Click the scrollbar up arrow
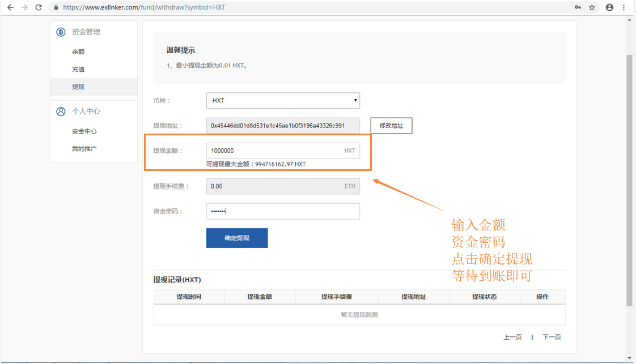 629,19
